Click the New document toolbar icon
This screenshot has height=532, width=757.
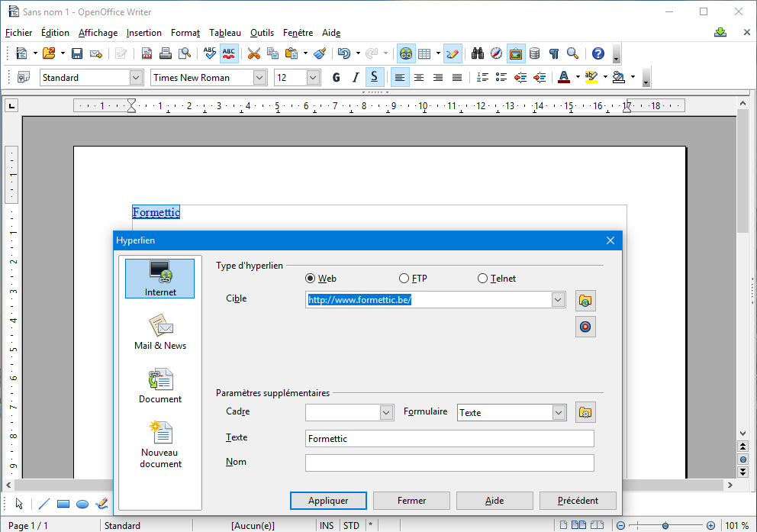point(21,53)
